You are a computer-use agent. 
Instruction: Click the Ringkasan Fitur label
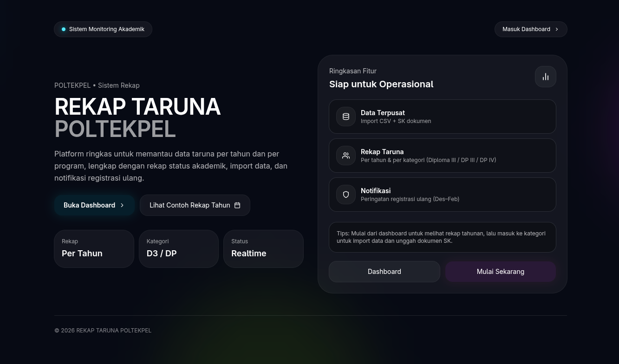point(353,71)
